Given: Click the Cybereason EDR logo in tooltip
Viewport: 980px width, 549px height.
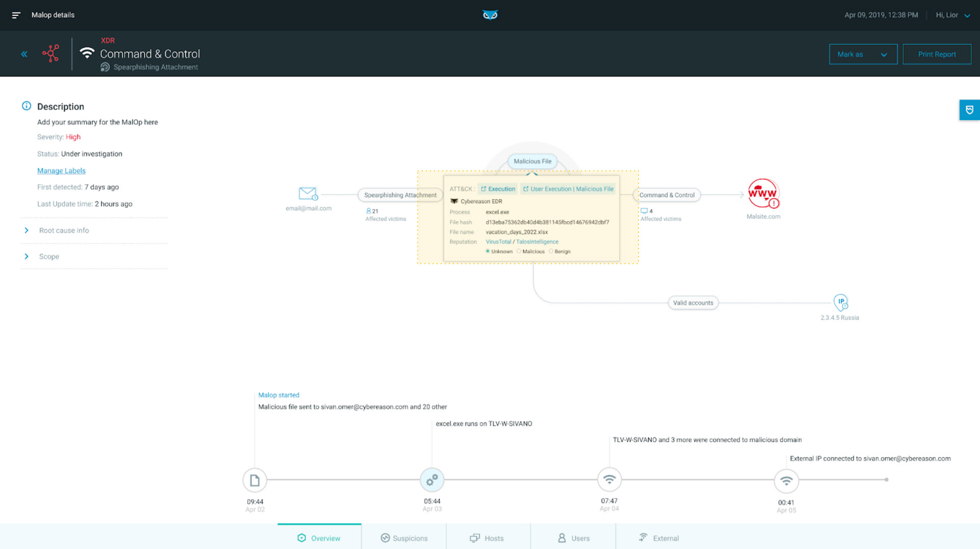Looking at the screenshot, I should [x=454, y=201].
